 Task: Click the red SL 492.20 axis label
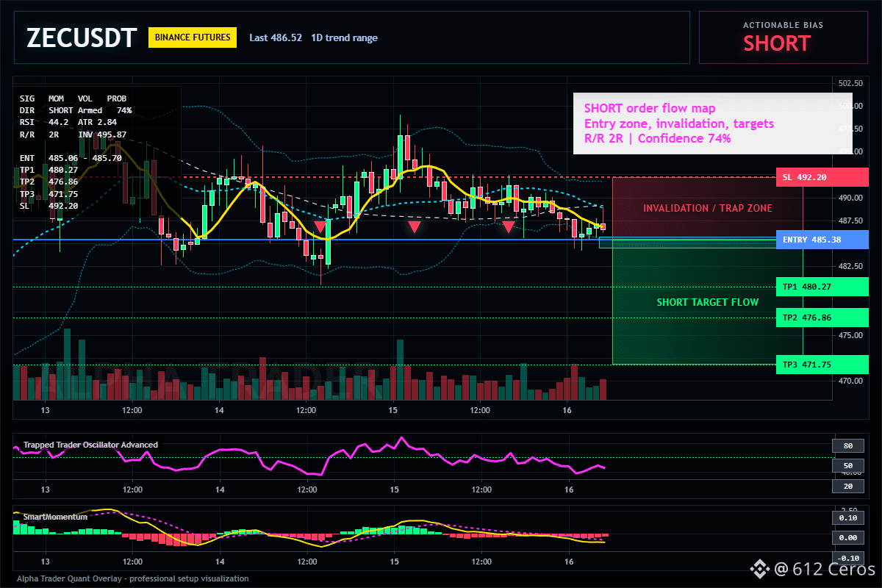[822, 177]
